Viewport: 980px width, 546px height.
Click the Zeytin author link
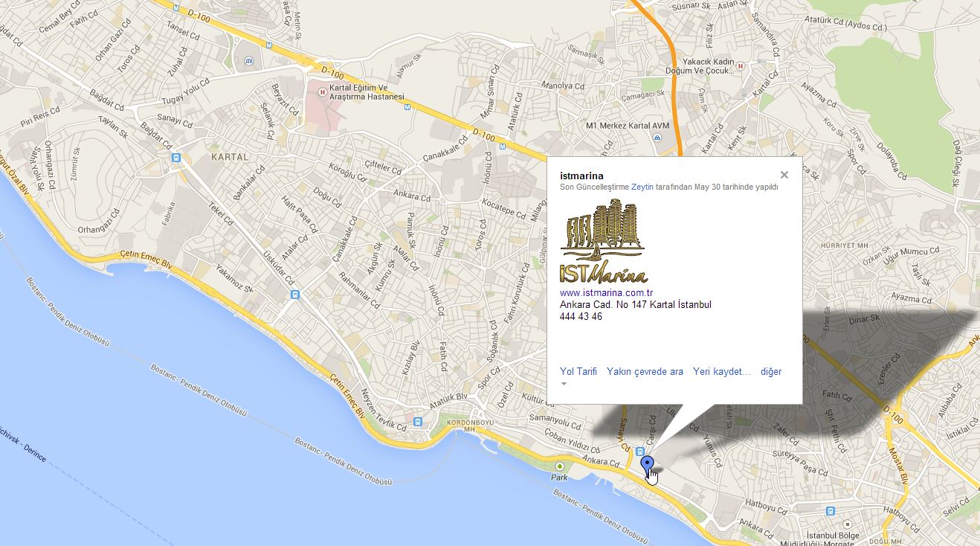[642, 187]
